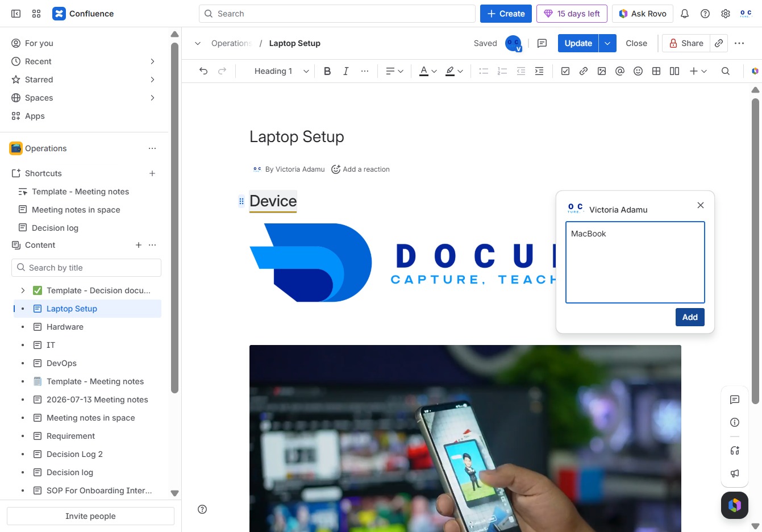Focus the Search by title field

point(86,268)
